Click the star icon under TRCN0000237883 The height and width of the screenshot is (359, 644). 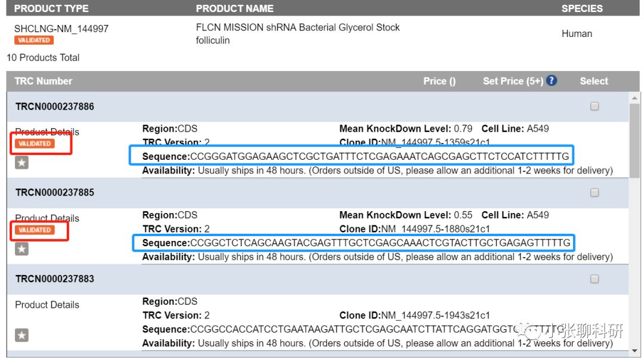(21, 335)
